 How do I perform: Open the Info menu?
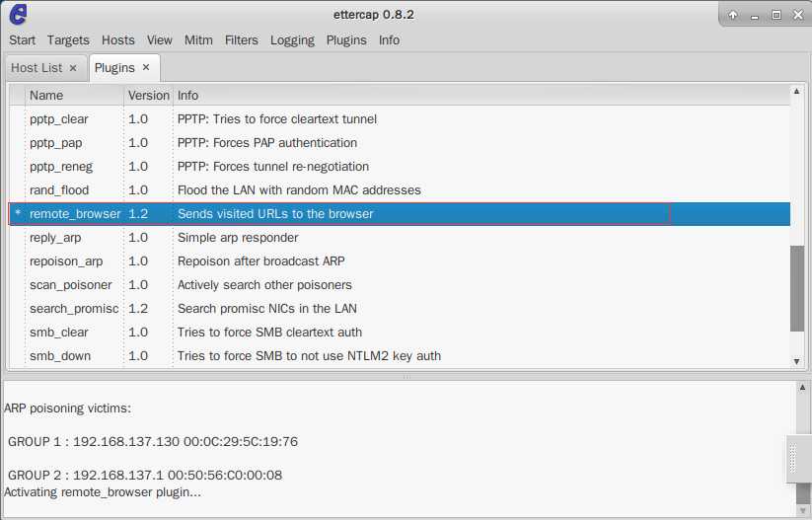(x=389, y=40)
